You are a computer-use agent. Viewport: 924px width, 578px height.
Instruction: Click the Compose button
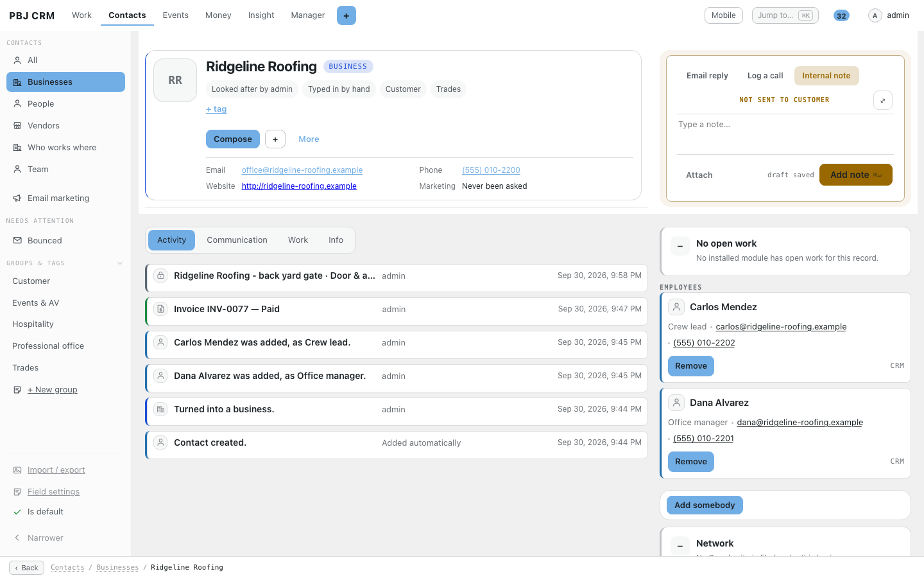point(233,139)
